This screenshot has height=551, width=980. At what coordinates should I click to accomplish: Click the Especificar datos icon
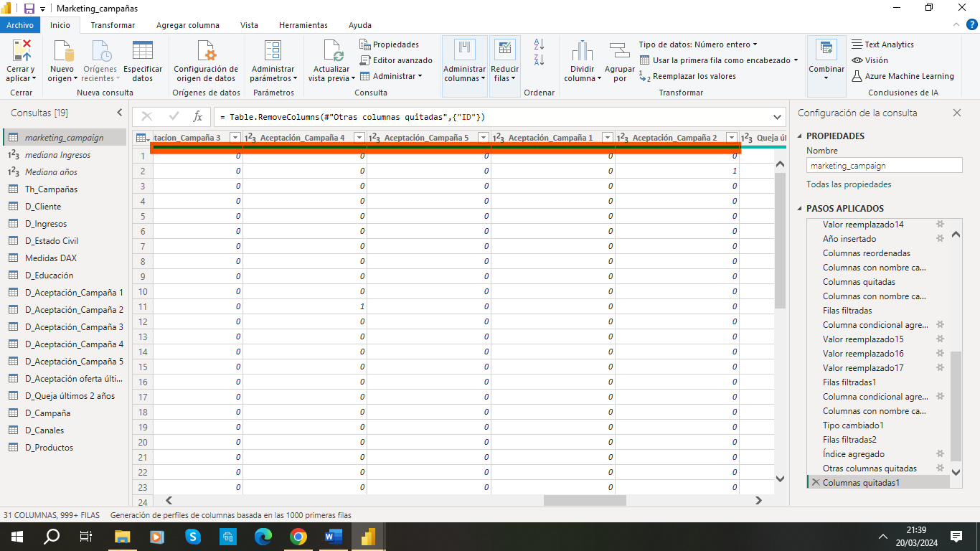click(143, 52)
